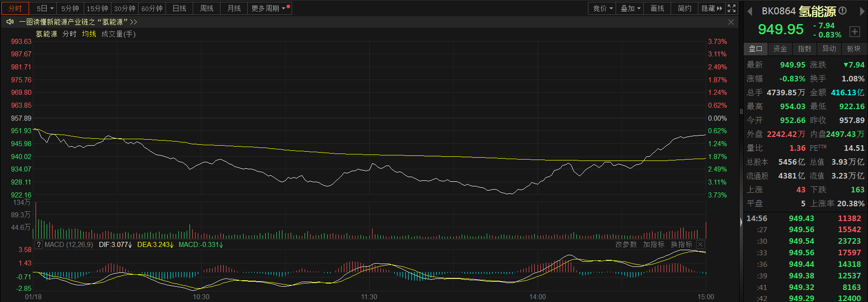Image resolution: width=868 pixels, height=302 pixels.
Task: Click the 成交量(手) volume legend label
Action: tap(118, 34)
